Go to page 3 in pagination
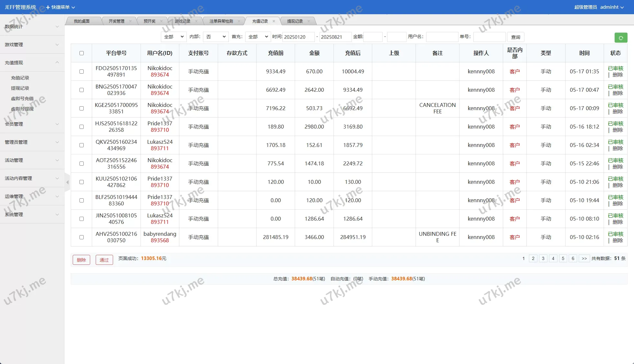 (x=543, y=258)
